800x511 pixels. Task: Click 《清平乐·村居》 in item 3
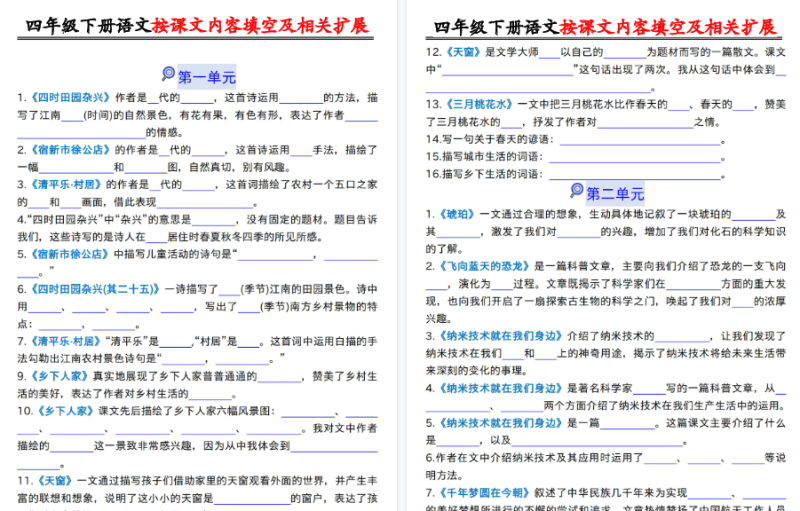65,185
